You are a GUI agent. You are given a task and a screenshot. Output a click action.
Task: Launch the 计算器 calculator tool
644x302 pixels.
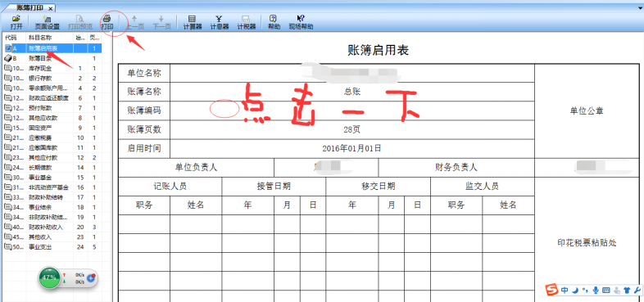pyautogui.click(x=193, y=23)
